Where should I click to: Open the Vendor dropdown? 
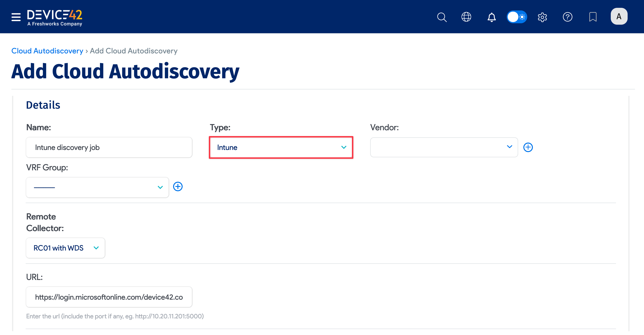pyautogui.click(x=444, y=147)
